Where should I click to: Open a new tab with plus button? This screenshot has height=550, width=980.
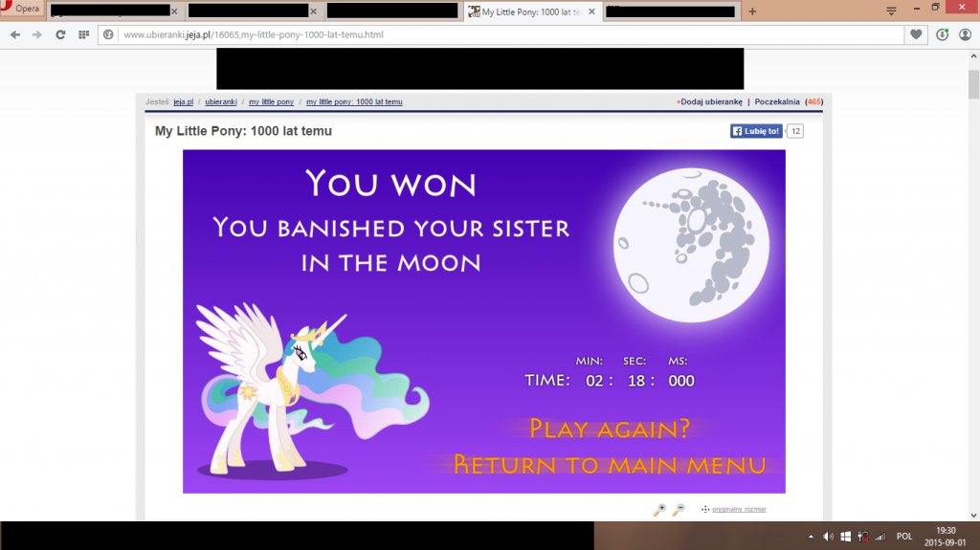(x=752, y=11)
